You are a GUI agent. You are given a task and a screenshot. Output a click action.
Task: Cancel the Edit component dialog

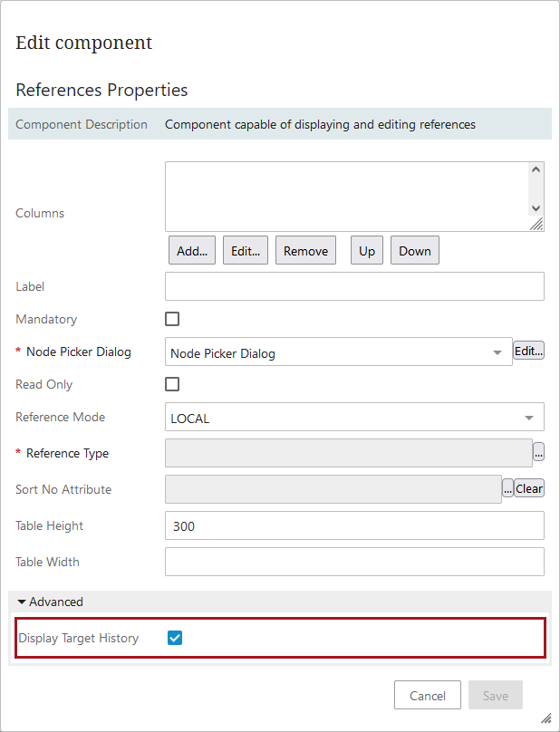428,696
